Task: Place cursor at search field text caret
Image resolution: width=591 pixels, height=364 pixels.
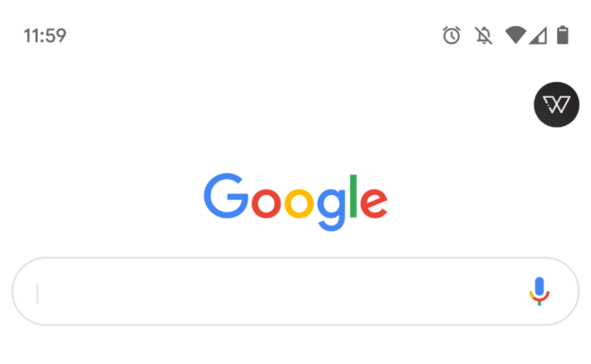Action: (37, 294)
